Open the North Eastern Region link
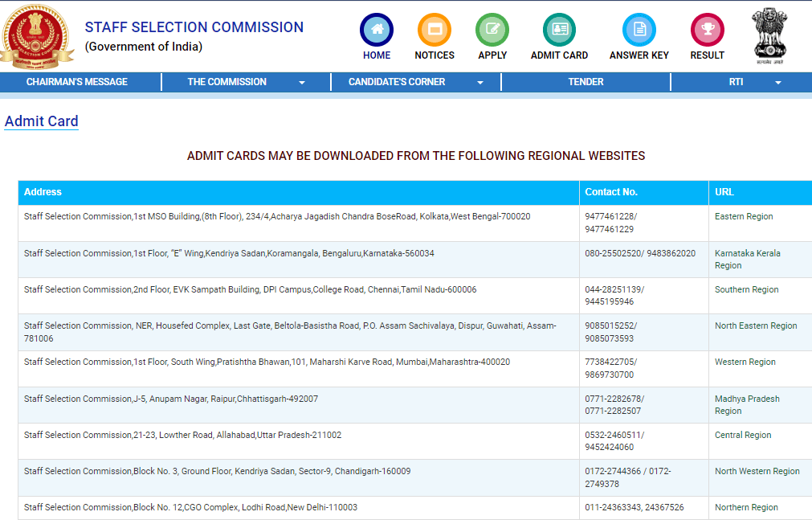Screen dimensions: 812x520 756,326
